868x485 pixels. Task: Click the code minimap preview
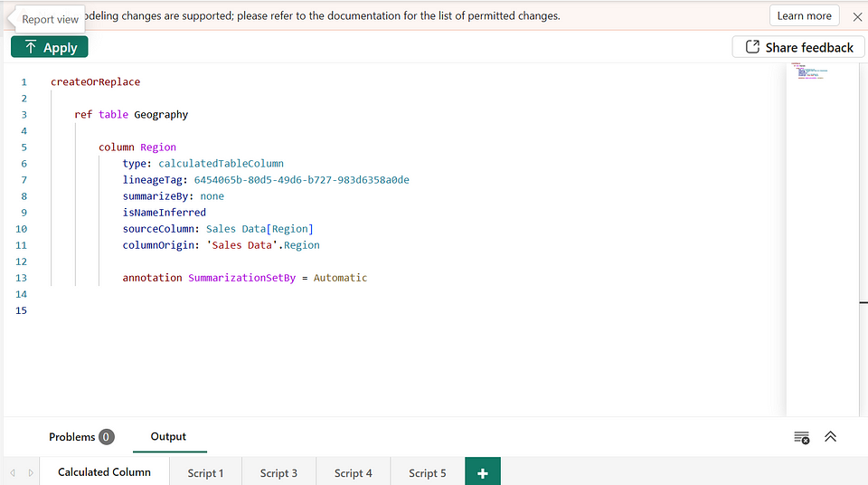812,71
